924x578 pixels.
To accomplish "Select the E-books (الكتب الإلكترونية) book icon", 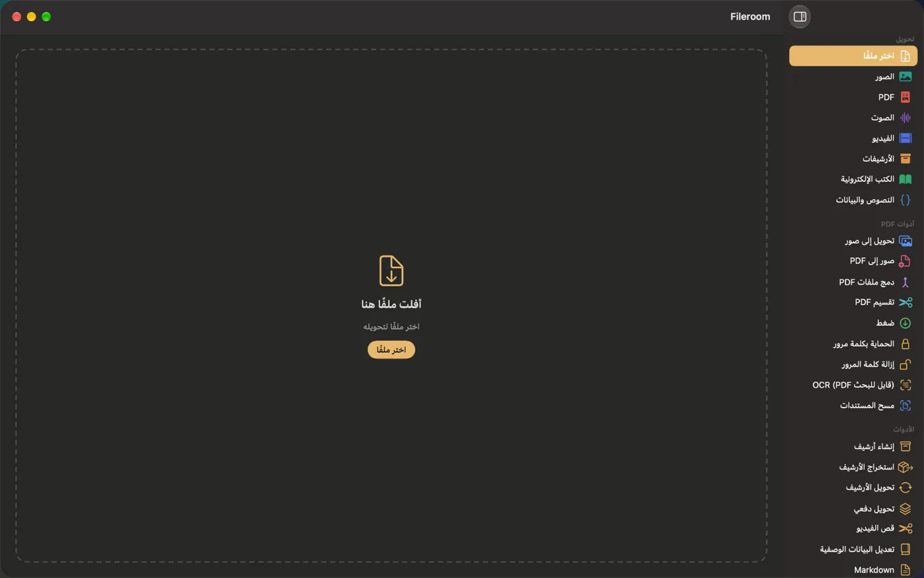I will click(906, 179).
